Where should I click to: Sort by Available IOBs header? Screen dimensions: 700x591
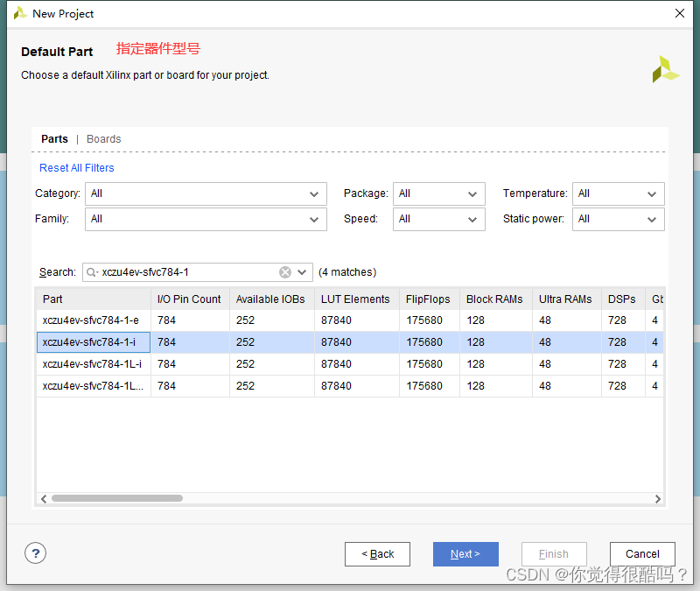pyautogui.click(x=272, y=299)
